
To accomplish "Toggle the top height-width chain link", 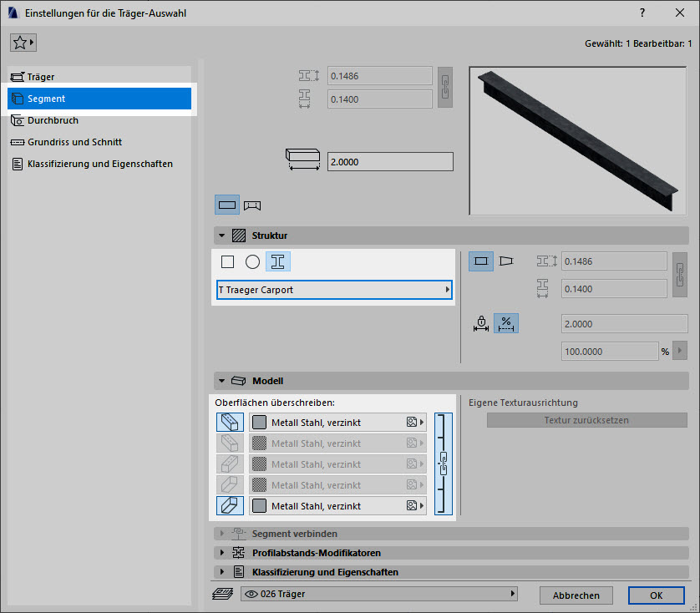I will (445, 87).
